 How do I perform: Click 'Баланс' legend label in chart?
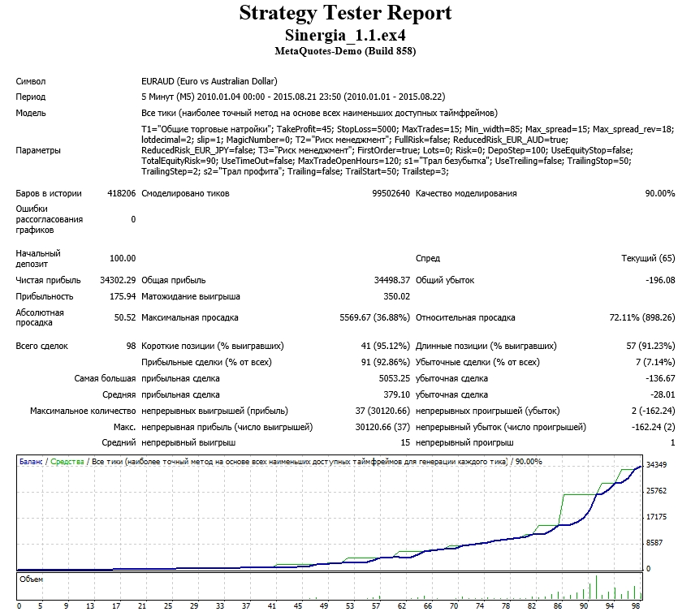(x=31, y=462)
